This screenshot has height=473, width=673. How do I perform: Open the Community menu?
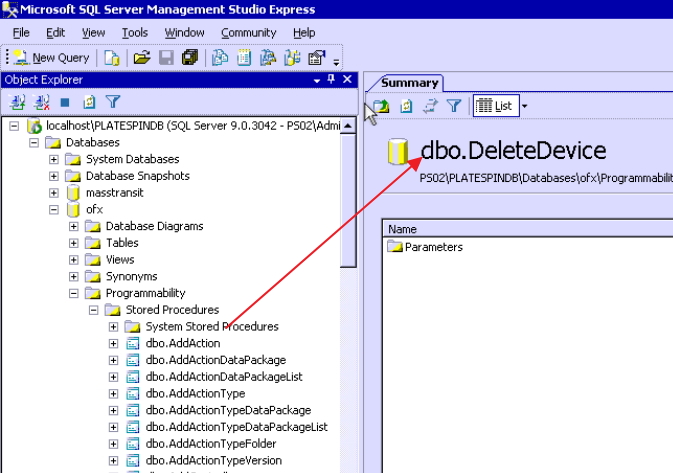pos(249,33)
